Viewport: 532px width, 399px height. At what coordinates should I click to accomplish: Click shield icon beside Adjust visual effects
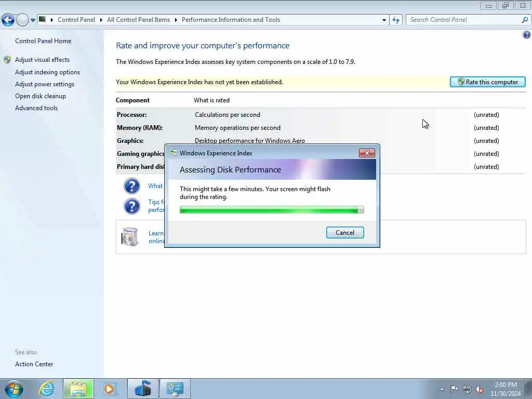pyautogui.click(x=7, y=60)
